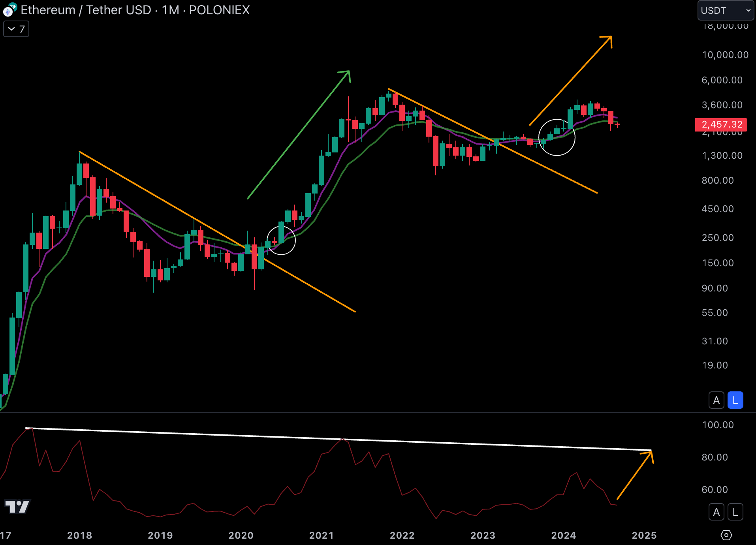The width and height of the screenshot is (756, 545).
Task: Select the white circle near 2024 candles
Action: point(557,137)
